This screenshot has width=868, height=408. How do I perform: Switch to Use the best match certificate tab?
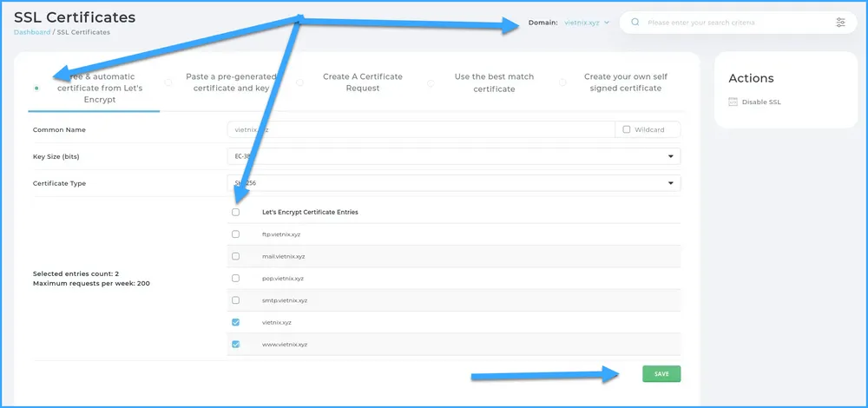click(x=495, y=82)
